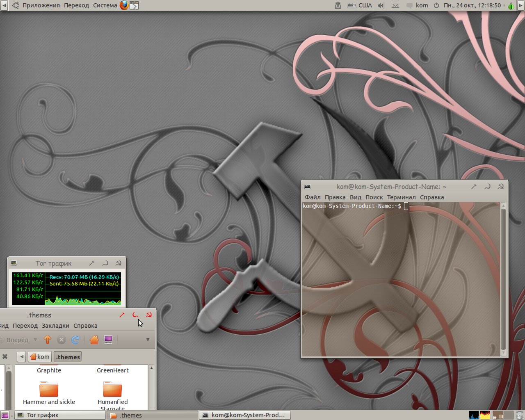Screen dimensions: 525x420
Task: Go to kom folder in path bar
Action: point(40,357)
